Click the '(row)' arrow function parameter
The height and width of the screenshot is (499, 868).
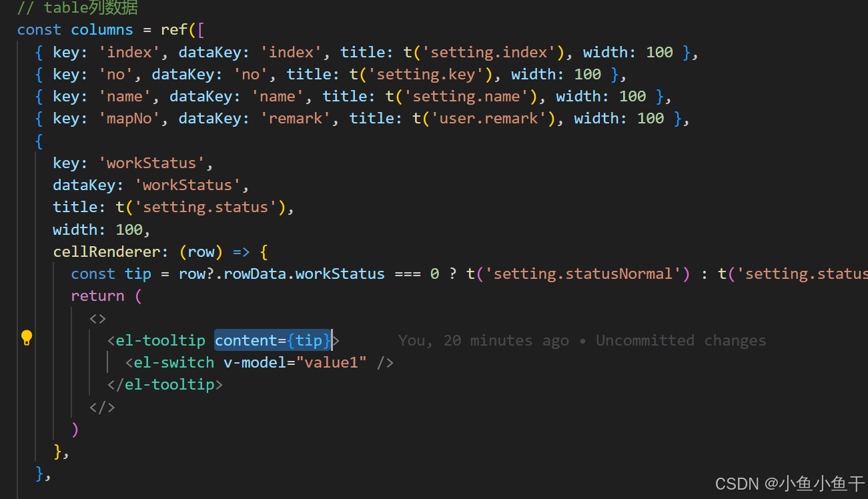[201, 252]
